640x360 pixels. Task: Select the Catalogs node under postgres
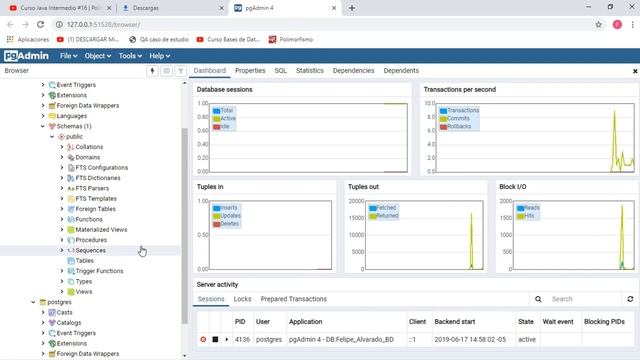pyautogui.click(x=69, y=323)
